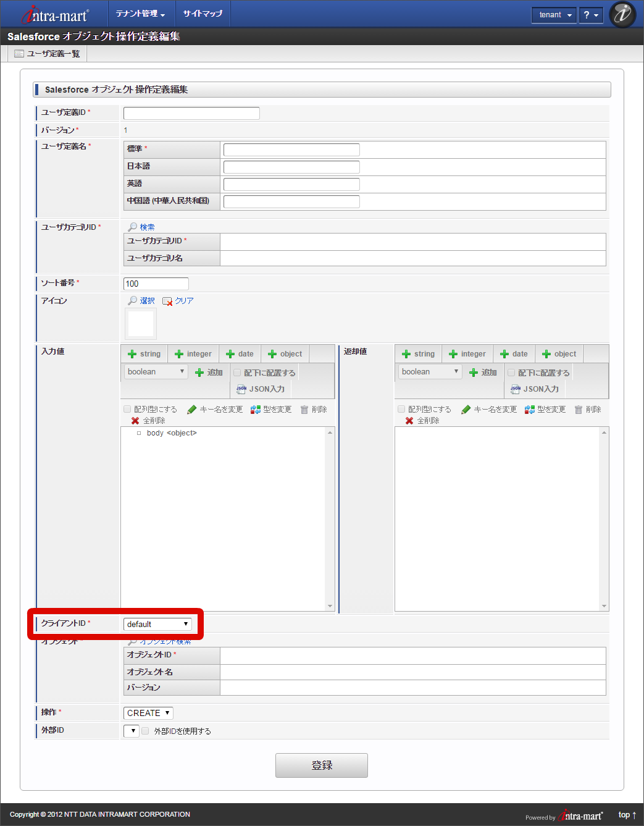Image resolution: width=644 pixels, height=826 pixels.
Task: Click the バージョン value 1
Action: [x=126, y=130]
